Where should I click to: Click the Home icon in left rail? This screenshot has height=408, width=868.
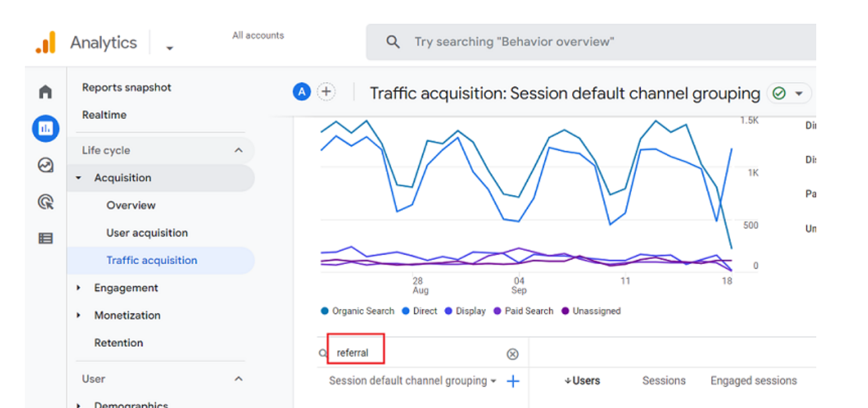click(45, 91)
